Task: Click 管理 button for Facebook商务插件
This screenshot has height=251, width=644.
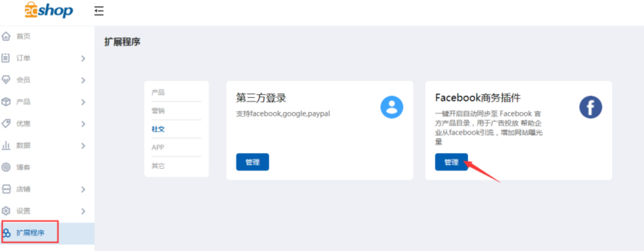Action: coord(451,162)
